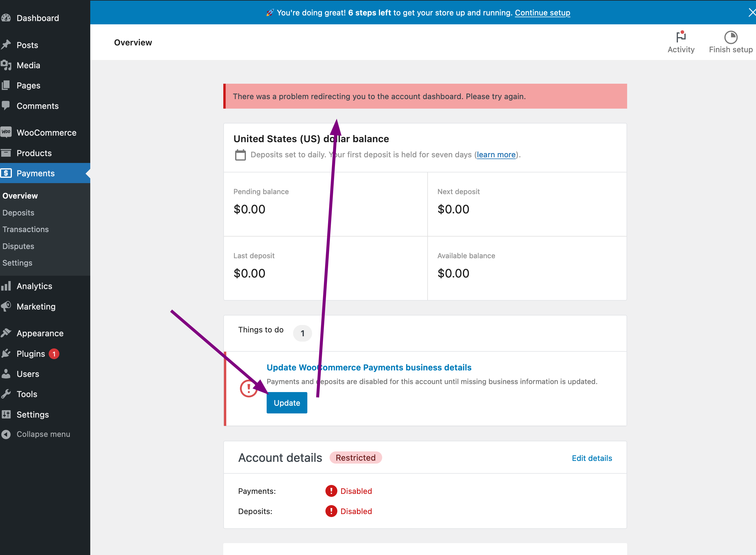The image size is (756, 555).
Task: Open Finish setup from the top bar
Action: coord(730,42)
